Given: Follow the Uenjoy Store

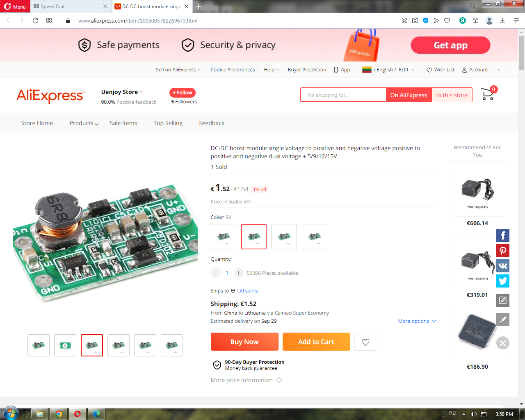Looking at the screenshot, I should point(183,93).
